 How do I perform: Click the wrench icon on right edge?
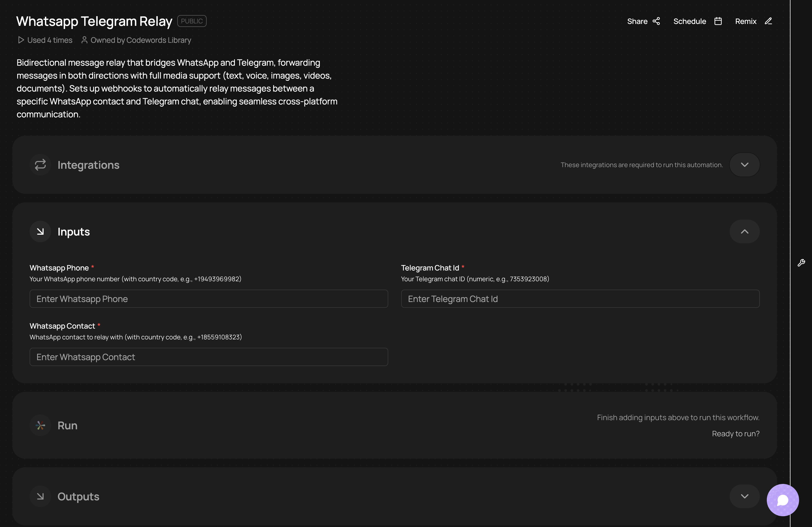coord(801,262)
